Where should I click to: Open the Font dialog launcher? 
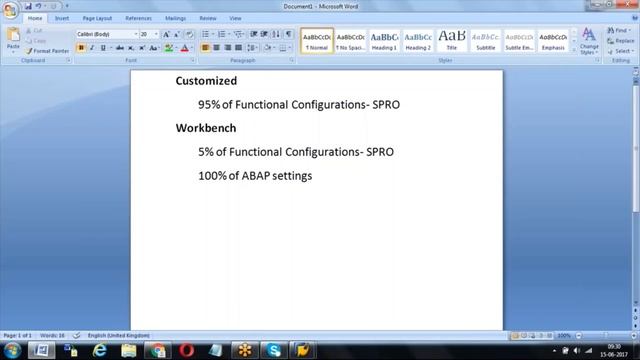[192, 60]
